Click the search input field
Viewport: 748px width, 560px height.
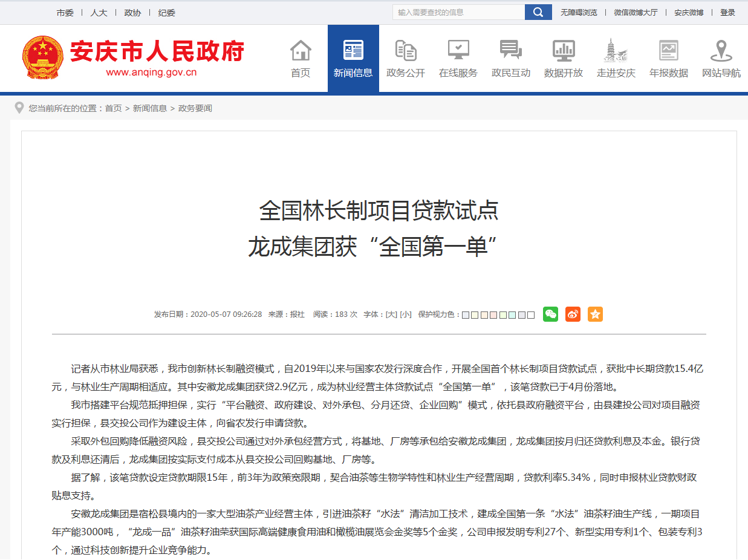(458, 12)
